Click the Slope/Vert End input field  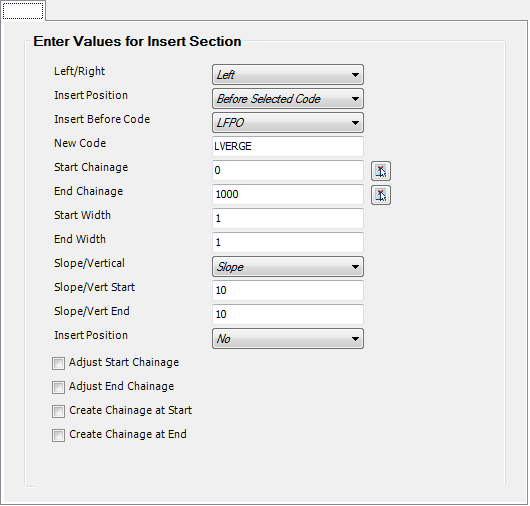click(x=288, y=314)
